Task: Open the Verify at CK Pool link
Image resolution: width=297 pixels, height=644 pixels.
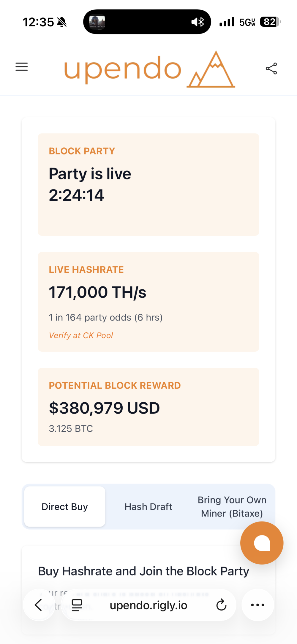Action: click(81, 335)
